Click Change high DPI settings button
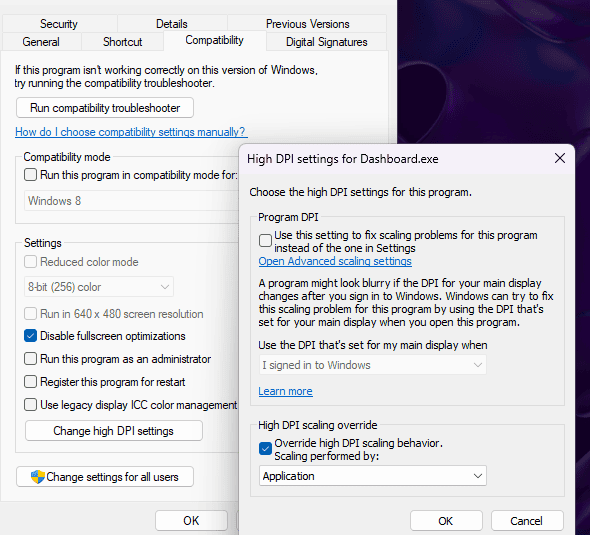 pos(114,430)
